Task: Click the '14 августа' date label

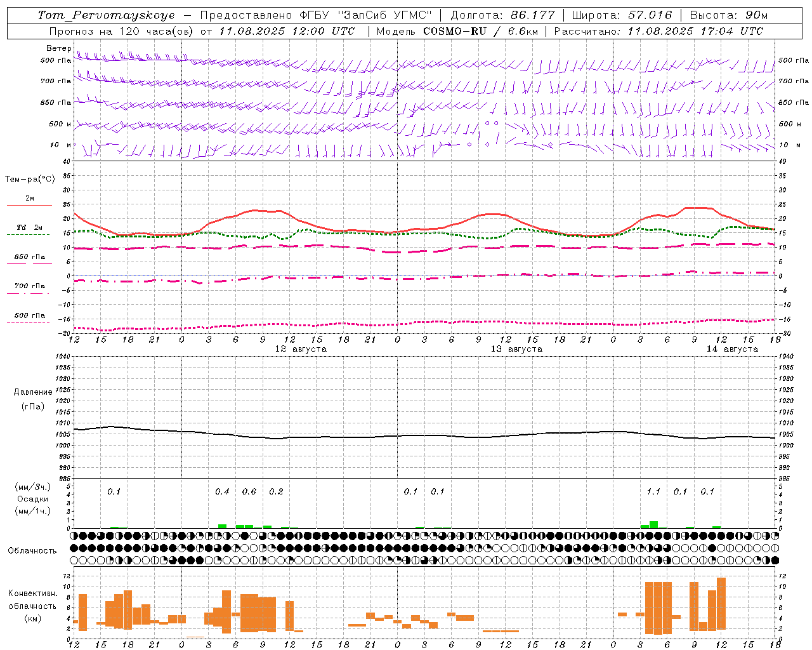Action: point(732,349)
